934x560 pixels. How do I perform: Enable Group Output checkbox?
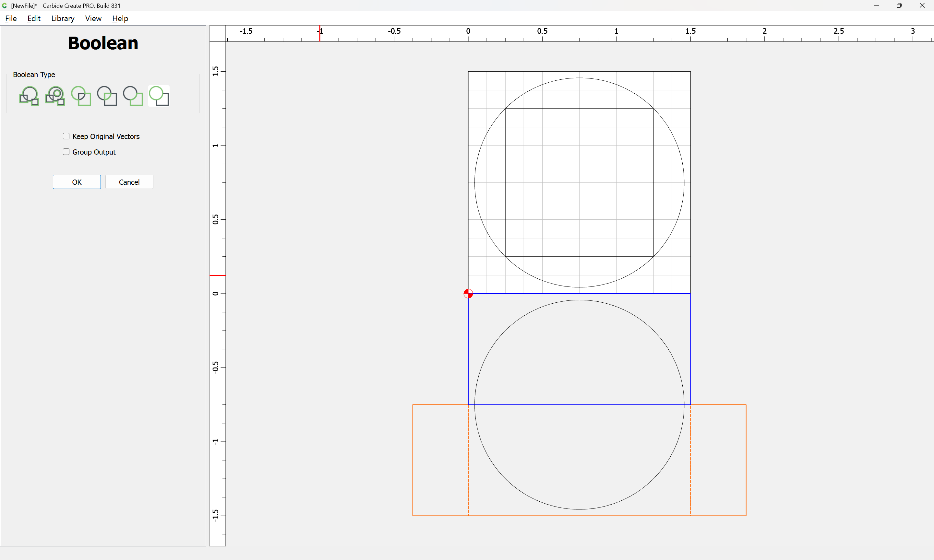[66, 152]
